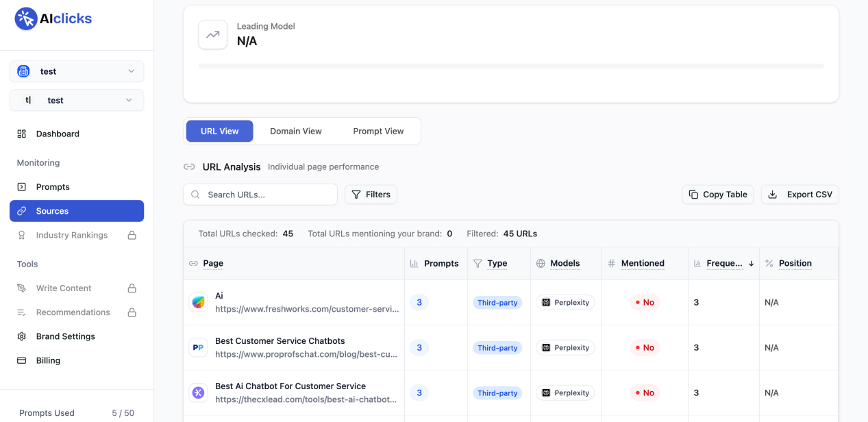
Task: Click the AIclicks logo icon
Action: (x=26, y=19)
